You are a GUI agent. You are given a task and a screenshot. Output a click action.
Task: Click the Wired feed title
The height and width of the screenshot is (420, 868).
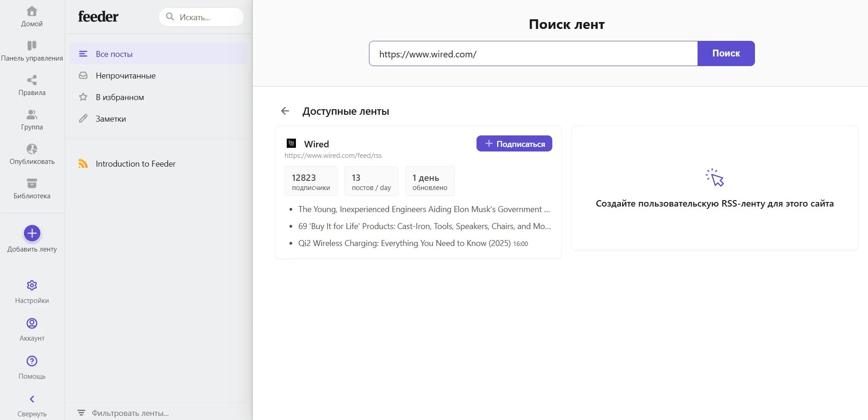click(x=317, y=144)
